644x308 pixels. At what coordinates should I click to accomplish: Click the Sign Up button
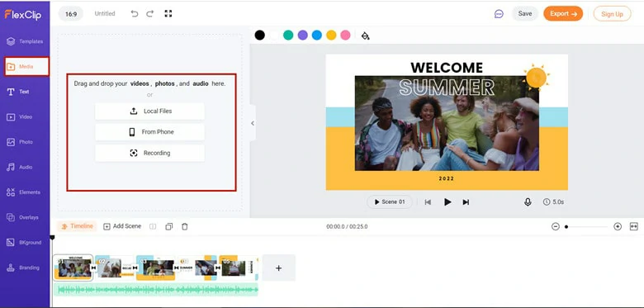tap(612, 14)
